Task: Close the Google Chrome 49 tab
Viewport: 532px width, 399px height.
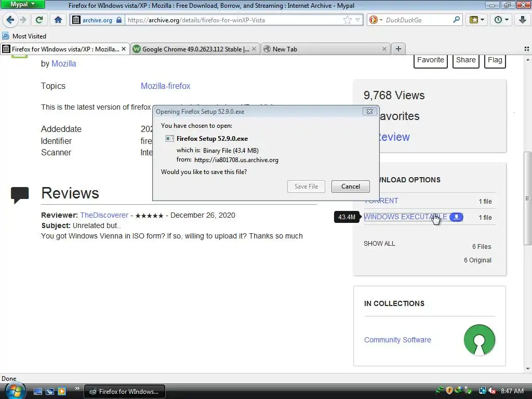Action: click(x=254, y=49)
